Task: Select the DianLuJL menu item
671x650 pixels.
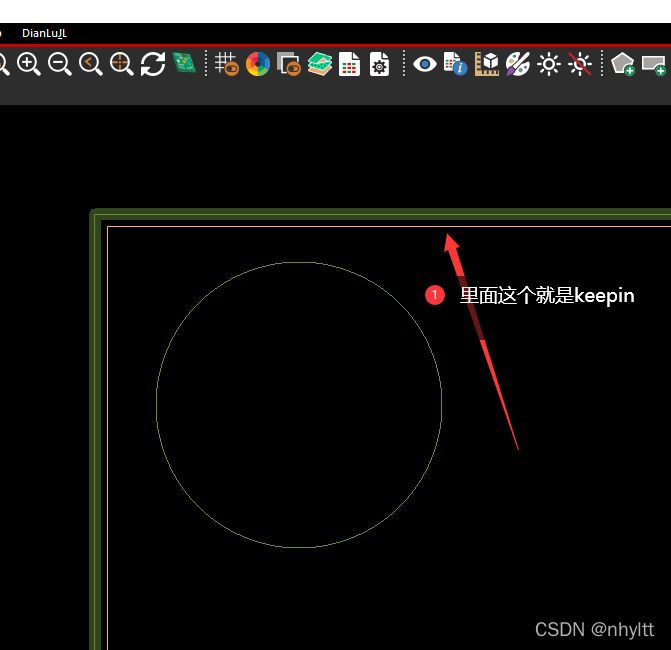Action: 44,33
